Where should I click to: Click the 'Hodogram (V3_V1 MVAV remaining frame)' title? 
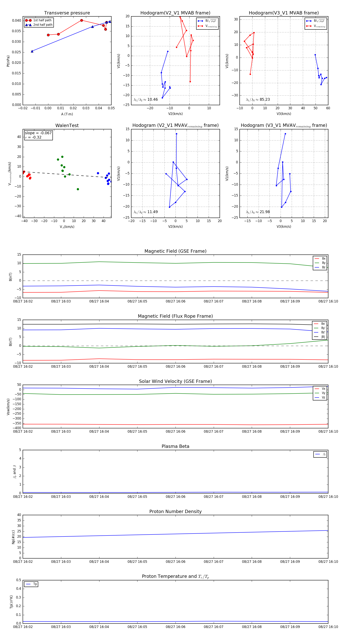tap(284, 125)
